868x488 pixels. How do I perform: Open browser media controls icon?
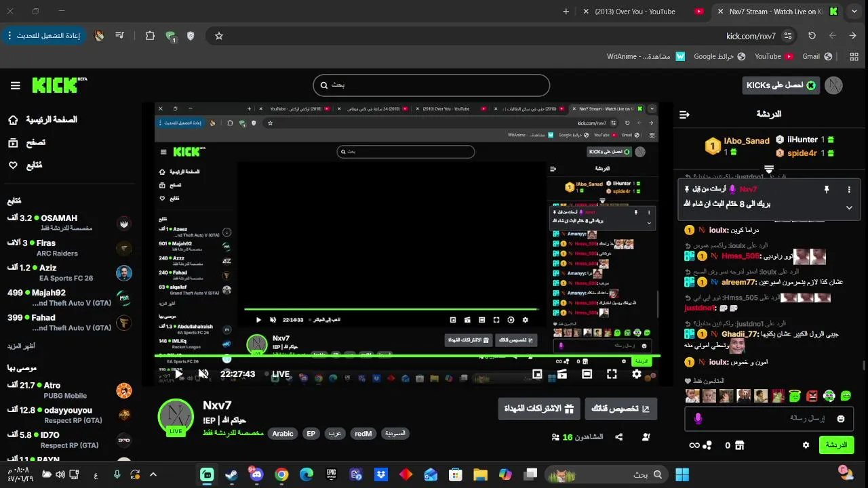click(x=119, y=36)
